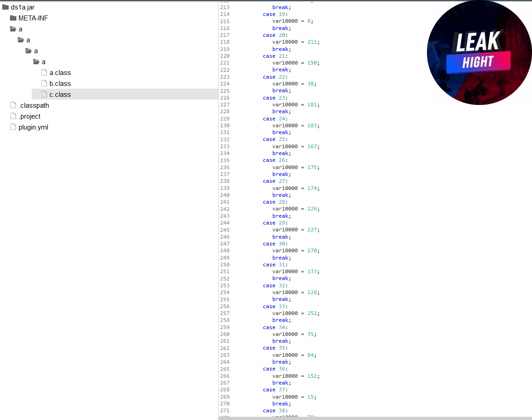Select the highlighted c.class entry
The height and width of the screenshot is (420, 532).
[x=125, y=94]
